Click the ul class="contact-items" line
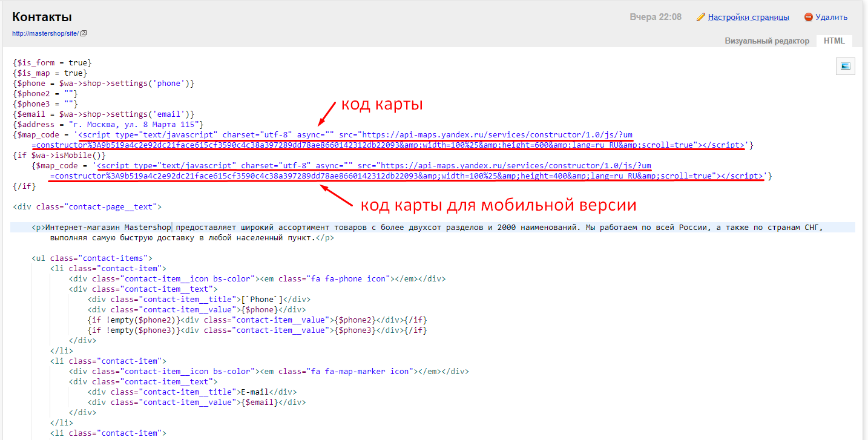868x440 pixels. [x=91, y=258]
